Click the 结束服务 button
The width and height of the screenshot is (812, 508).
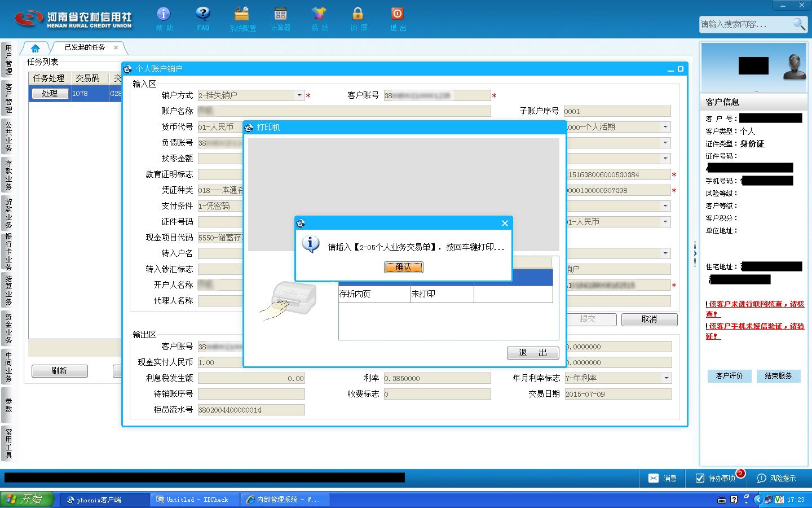tap(778, 376)
